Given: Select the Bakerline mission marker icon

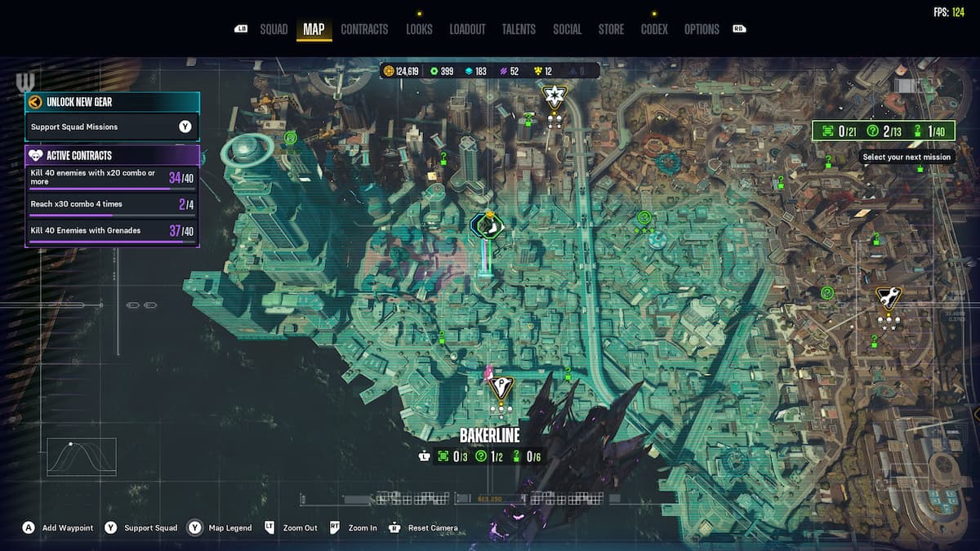Looking at the screenshot, I should [500, 386].
